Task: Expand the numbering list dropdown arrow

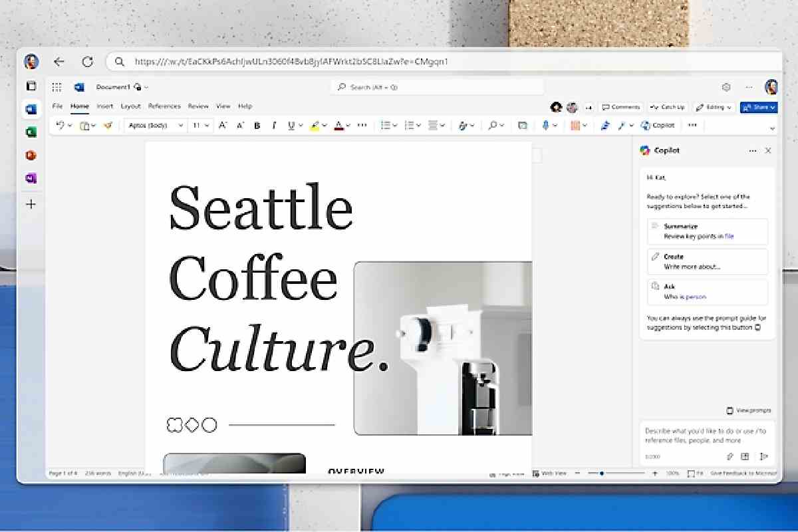Action: tap(419, 125)
